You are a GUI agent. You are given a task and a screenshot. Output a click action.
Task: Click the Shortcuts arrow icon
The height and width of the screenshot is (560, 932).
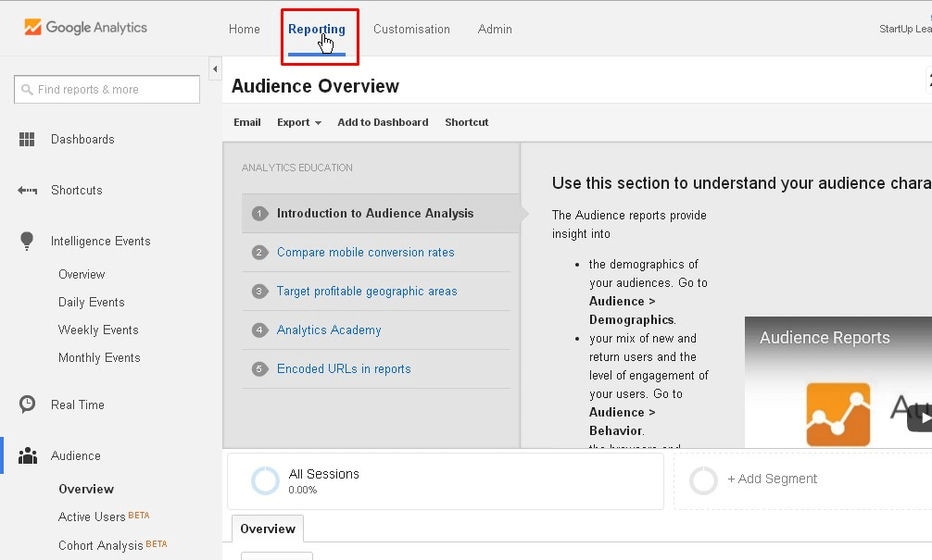pyautogui.click(x=28, y=191)
